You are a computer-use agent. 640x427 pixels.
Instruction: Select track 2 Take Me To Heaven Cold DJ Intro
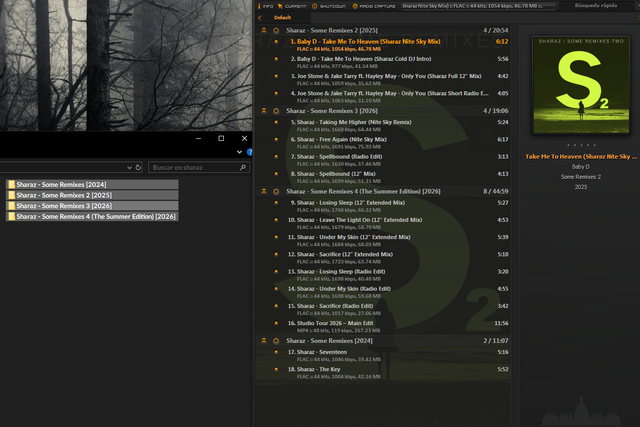point(383,62)
